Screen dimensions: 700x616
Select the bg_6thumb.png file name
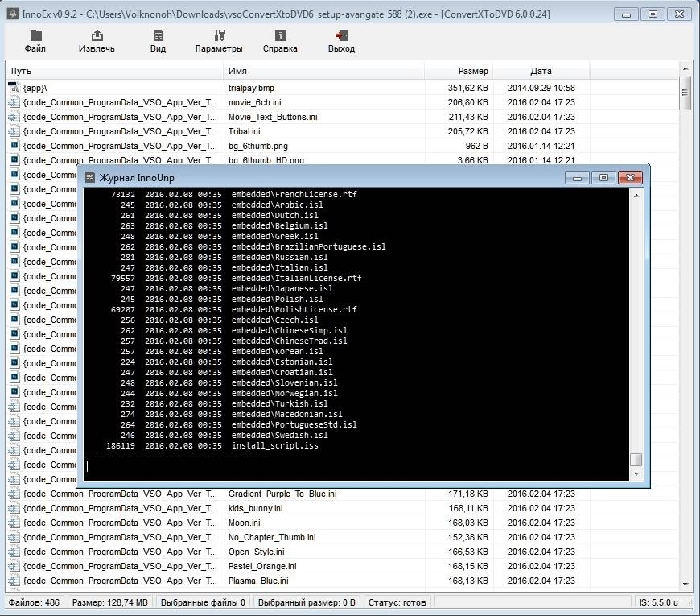[258, 146]
